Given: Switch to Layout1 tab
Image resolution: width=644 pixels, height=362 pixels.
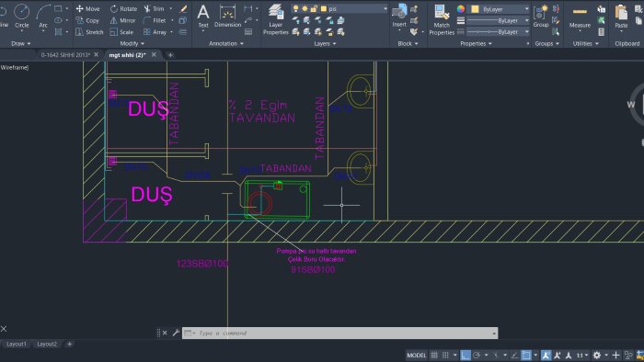Looking at the screenshot, I should (16, 344).
